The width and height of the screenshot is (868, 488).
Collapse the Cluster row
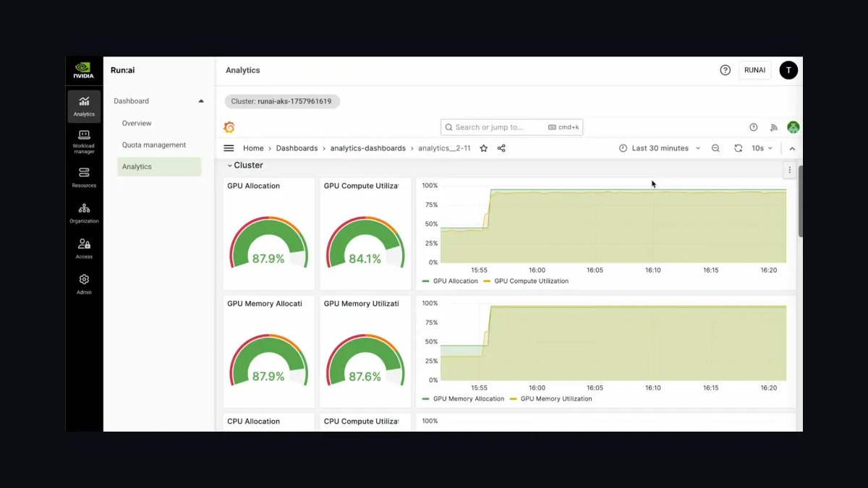(x=244, y=166)
